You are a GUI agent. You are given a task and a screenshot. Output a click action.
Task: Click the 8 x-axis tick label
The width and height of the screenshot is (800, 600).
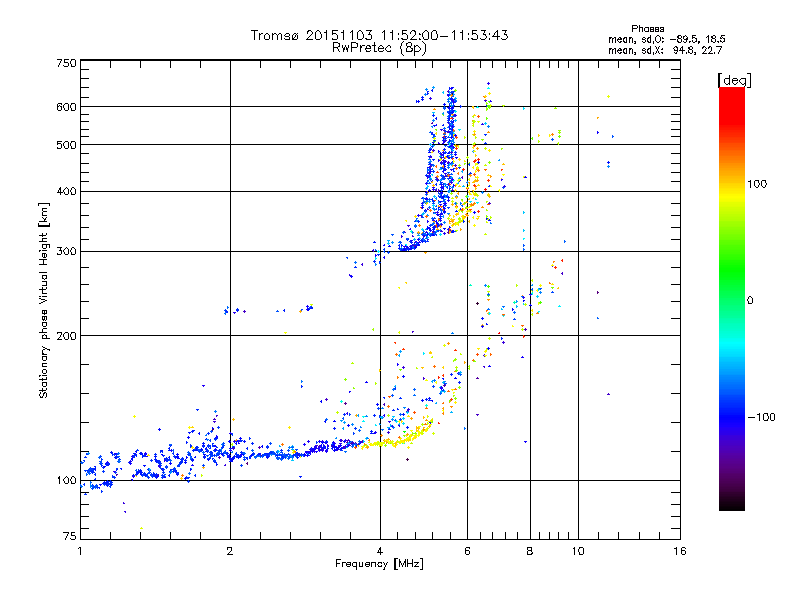[x=530, y=551]
